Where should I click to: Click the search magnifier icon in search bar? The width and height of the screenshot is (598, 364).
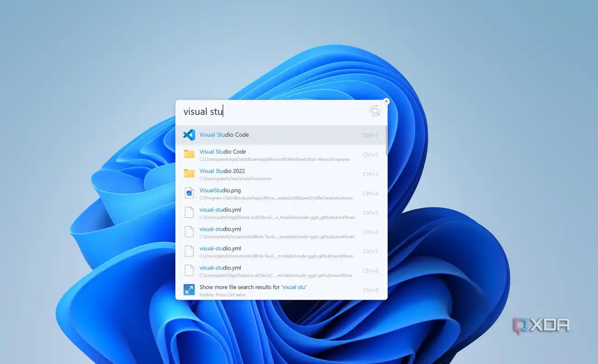point(375,111)
